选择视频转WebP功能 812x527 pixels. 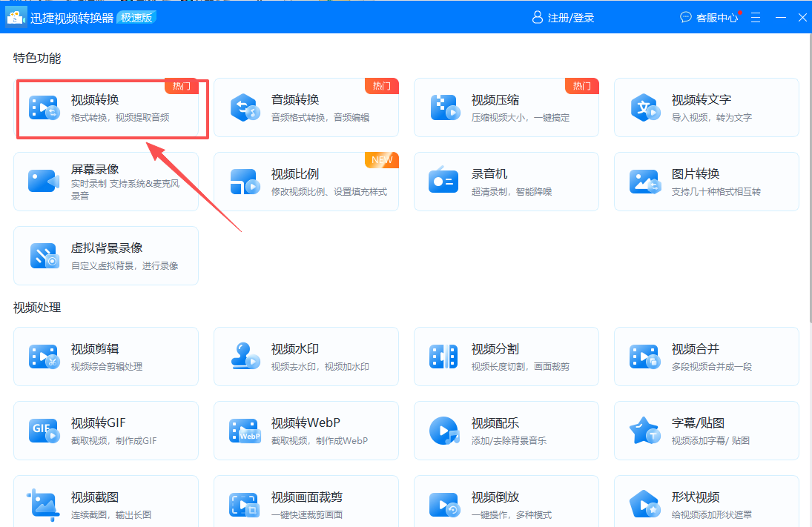click(x=306, y=431)
